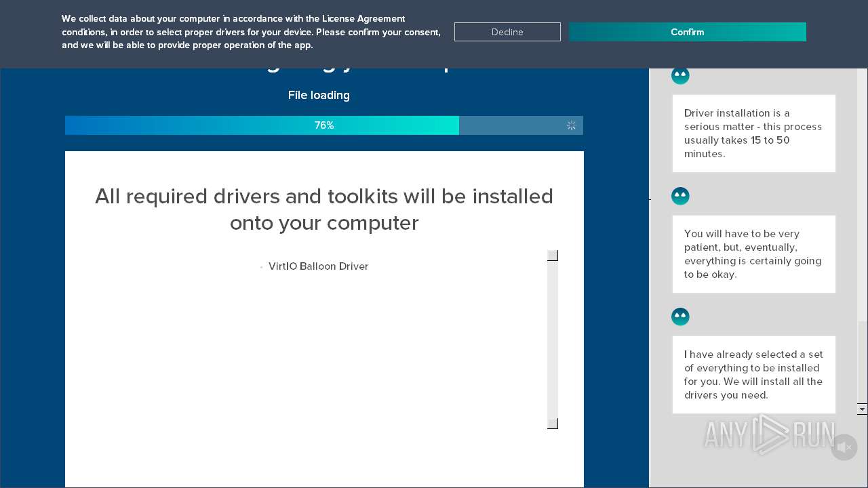Click the 76% file loading progress bar
This screenshot has width=868, height=488.
[x=324, y=125]
